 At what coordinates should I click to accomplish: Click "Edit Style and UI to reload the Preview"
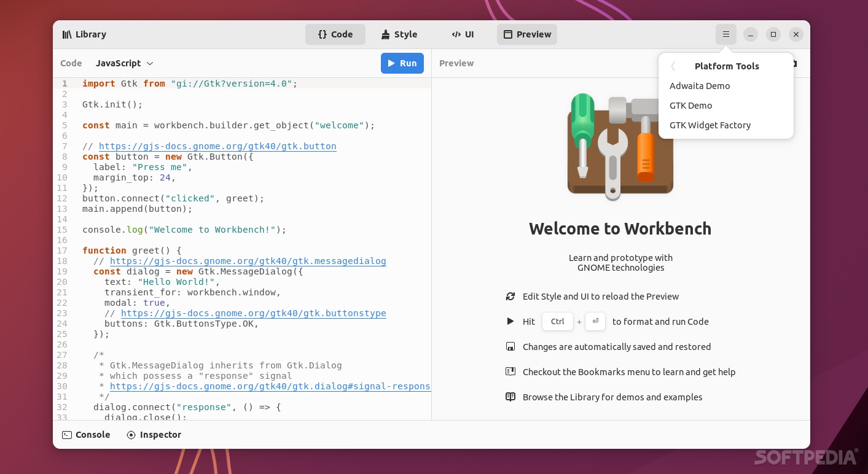(601, 297)
